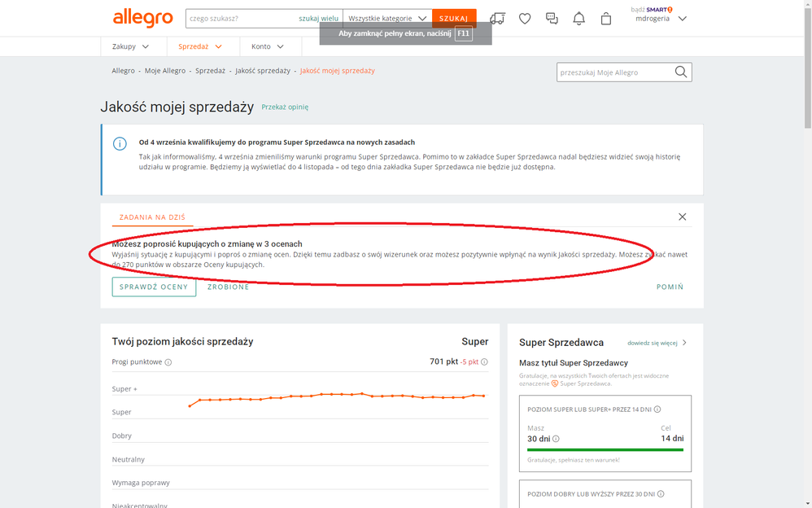This screenshot has width=812, height=508.
Task: Click the Super + chart level label
Action: coord(124,389)
